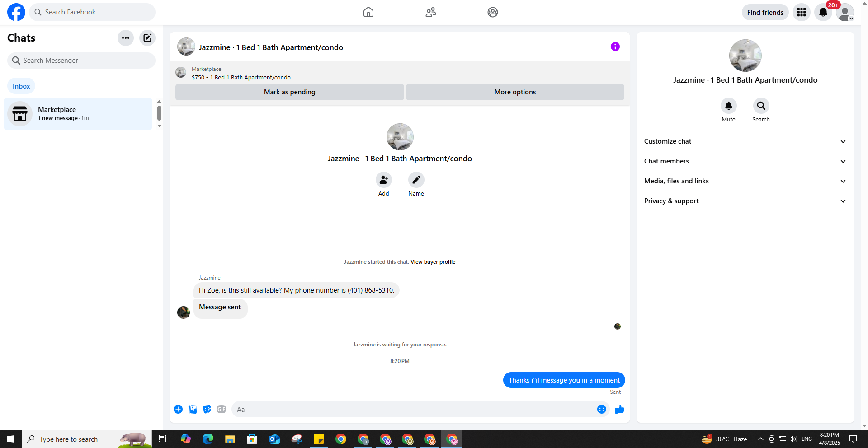This screenshot has width=868, height=448.
Task: Show hidden system tray icons
Action: click(x=760, y=439)
